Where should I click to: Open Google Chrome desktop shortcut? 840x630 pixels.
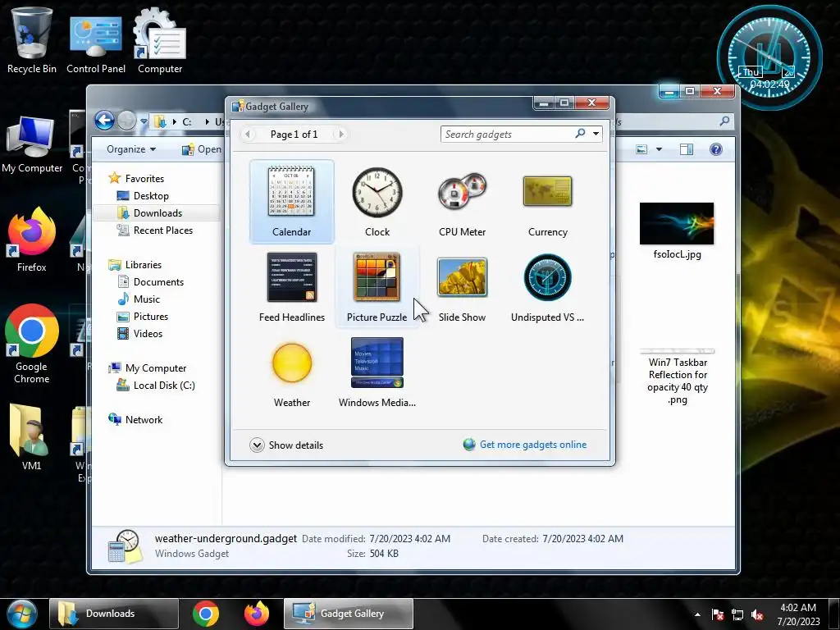tap(32, 344)
